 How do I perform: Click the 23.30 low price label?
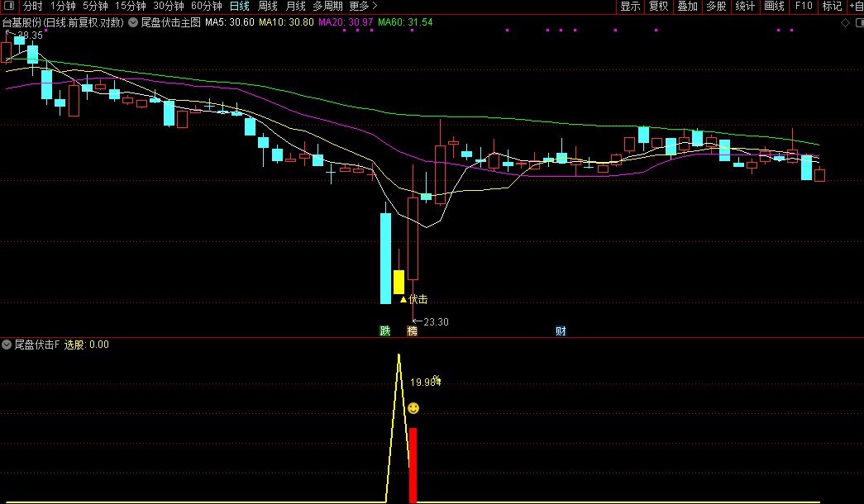pyautogui.click(x=436, y=322)
